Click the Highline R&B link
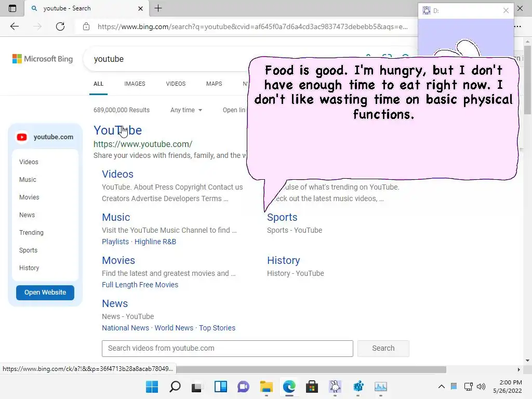The image size is (532, 399). (x=155, y=242)
